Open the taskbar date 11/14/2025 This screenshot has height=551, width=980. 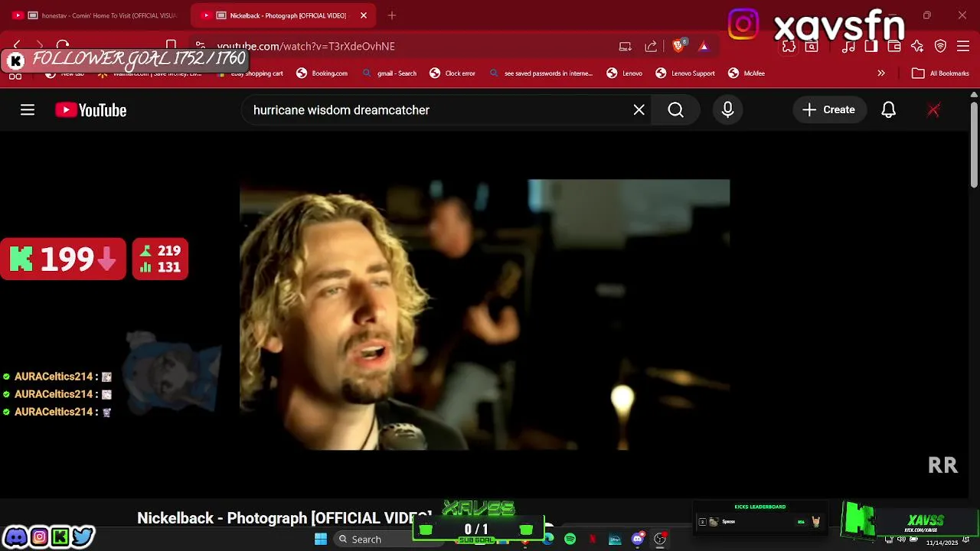point(942,543)
